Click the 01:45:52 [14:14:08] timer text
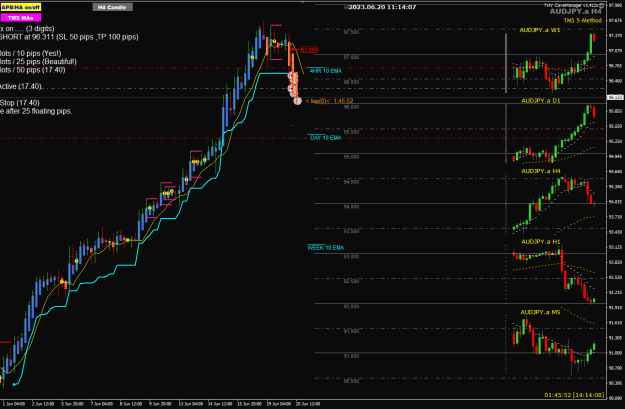625x409 pixels. tap(574, 395)
